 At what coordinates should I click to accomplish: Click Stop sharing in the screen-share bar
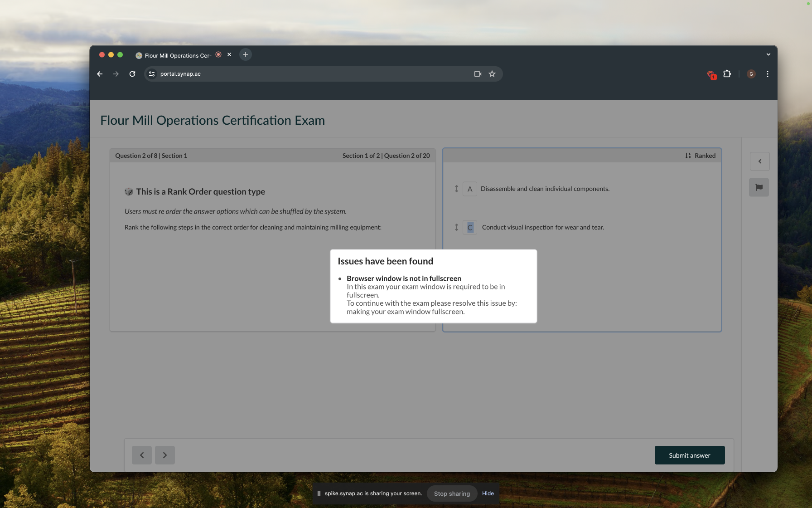click(452, 493)
